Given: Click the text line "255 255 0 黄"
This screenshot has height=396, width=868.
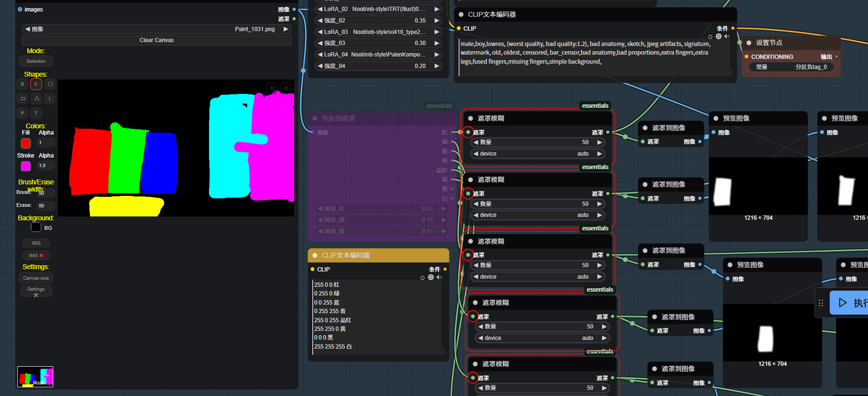Looking at the screenshot, I should (x=330, y=329).
